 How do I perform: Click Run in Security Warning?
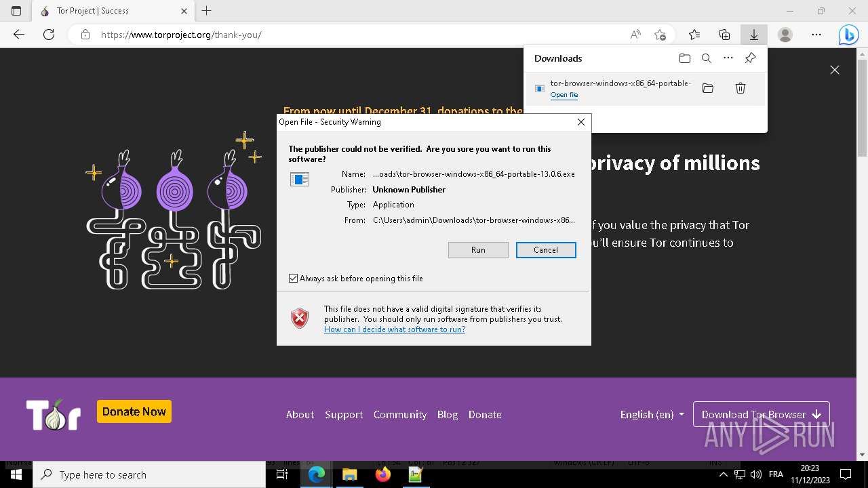[x=478, y=250]
